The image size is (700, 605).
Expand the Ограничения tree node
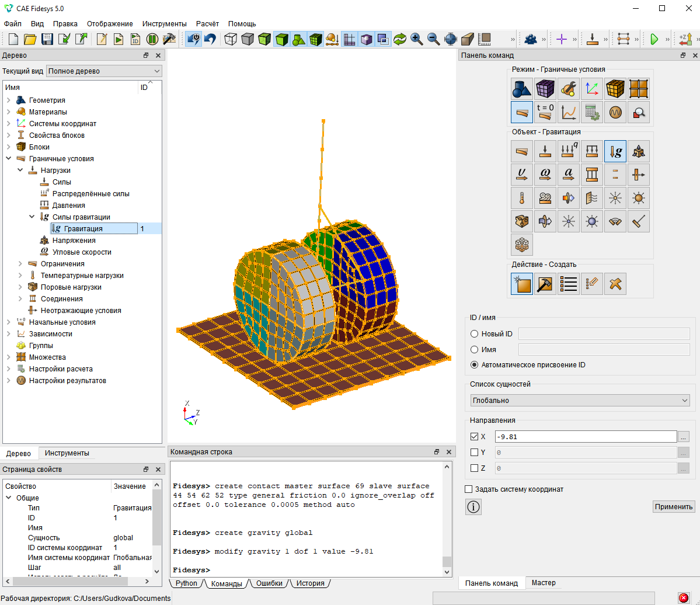pyautogui.click(x=20, y=263)
